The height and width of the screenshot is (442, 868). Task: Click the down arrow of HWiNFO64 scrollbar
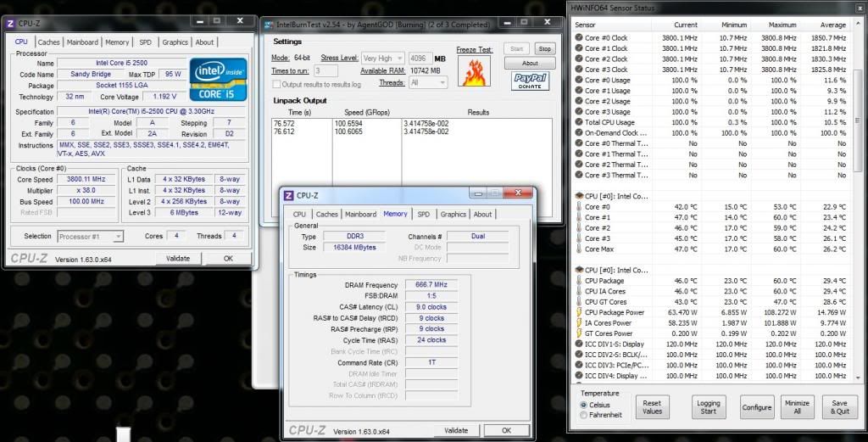click(x=859, y=378)
